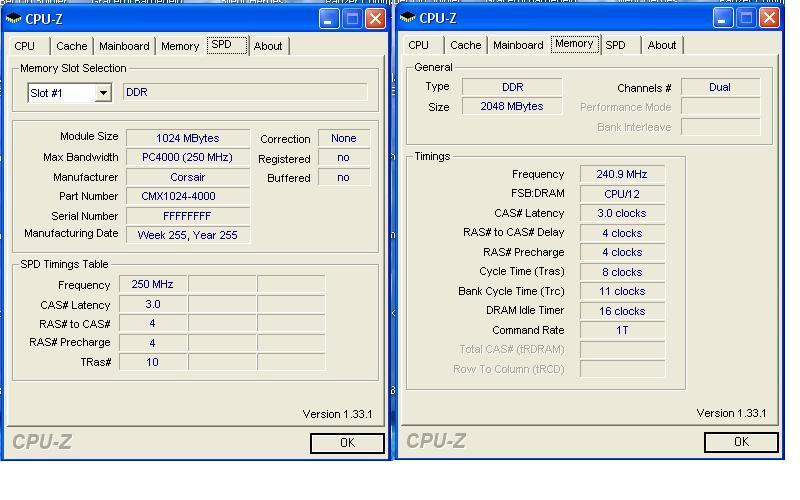Click SPD table TRas# value 10
The image size is (800, 500).
(153, 362)
